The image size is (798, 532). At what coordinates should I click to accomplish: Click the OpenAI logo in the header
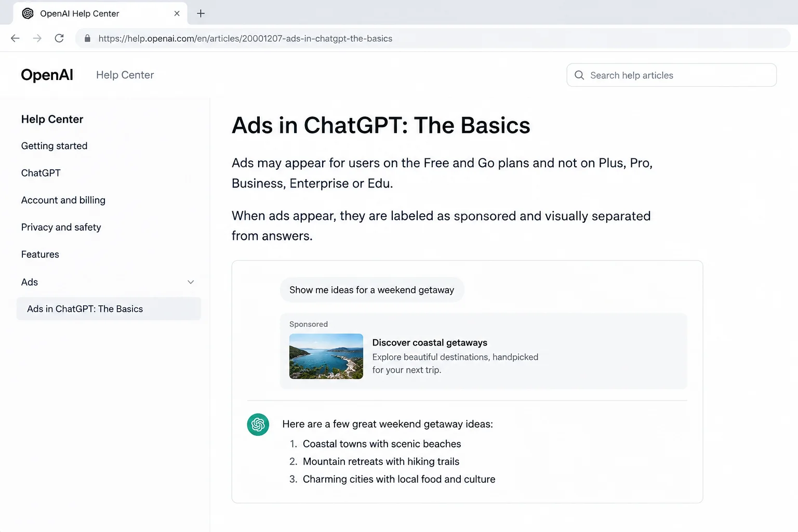tap(47, 75)
